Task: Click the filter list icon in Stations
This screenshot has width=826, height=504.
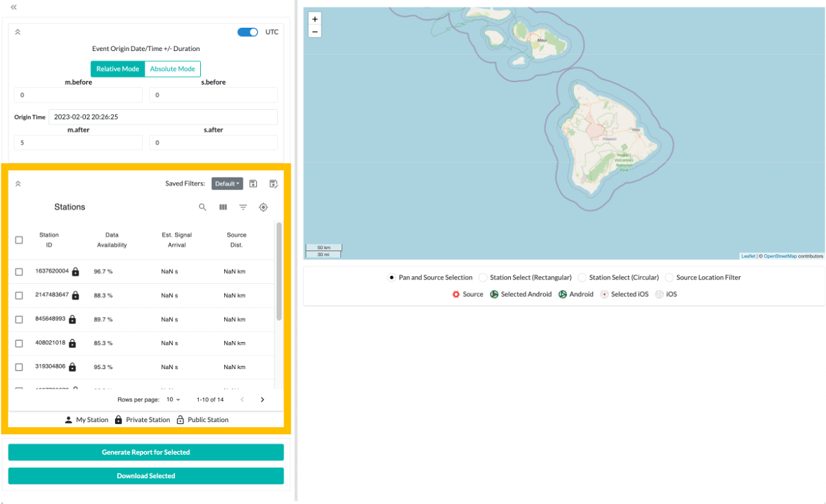Action: pyautogui.click(x=243, y=207)
